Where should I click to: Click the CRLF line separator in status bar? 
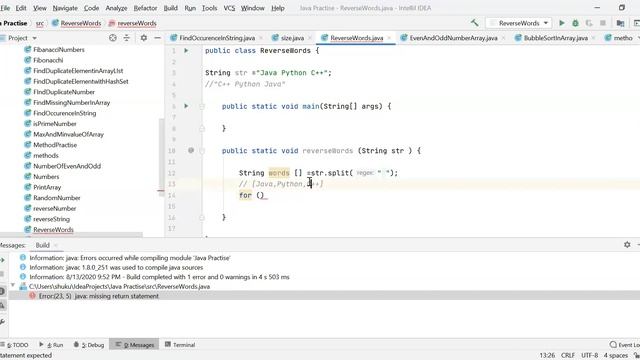click(x=567, y=356)
